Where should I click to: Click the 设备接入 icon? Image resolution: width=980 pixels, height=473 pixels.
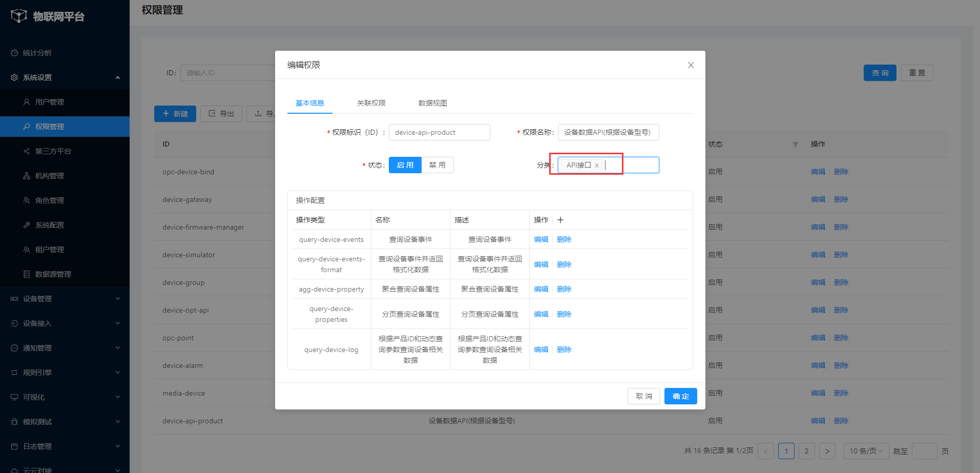click(14, 323)
